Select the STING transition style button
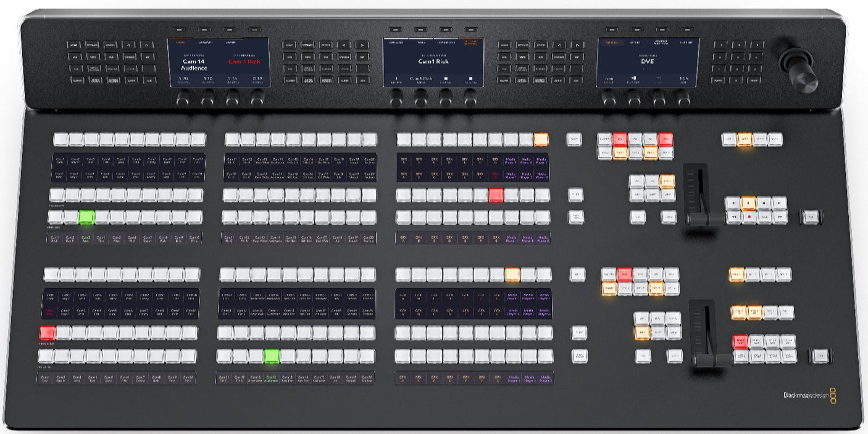 tap(637, 195)
